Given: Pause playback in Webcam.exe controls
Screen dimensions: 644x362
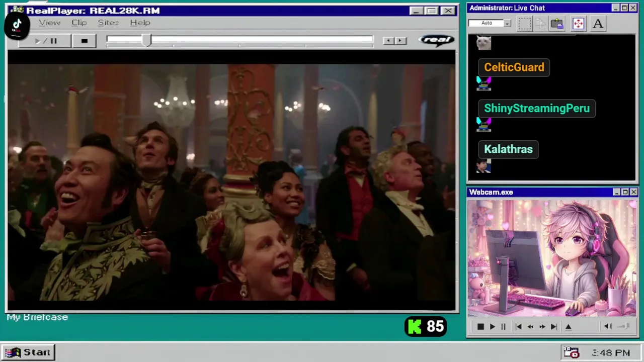Looking at the screenshot, I should coord(503,327).
